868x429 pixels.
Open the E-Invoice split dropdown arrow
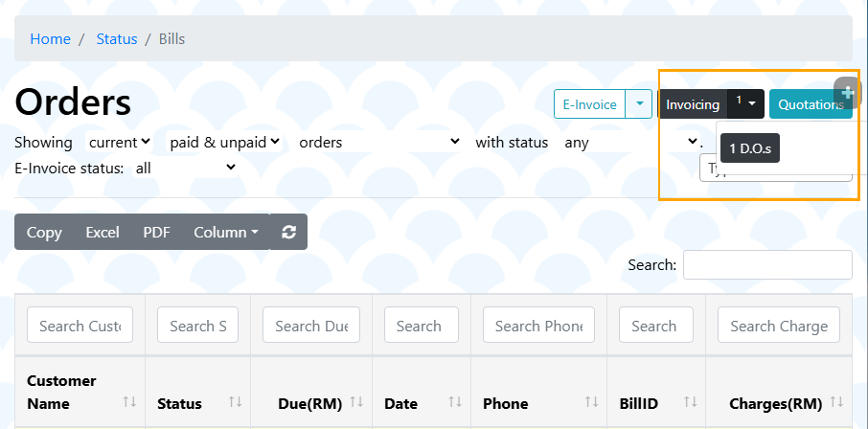point(639,104)
